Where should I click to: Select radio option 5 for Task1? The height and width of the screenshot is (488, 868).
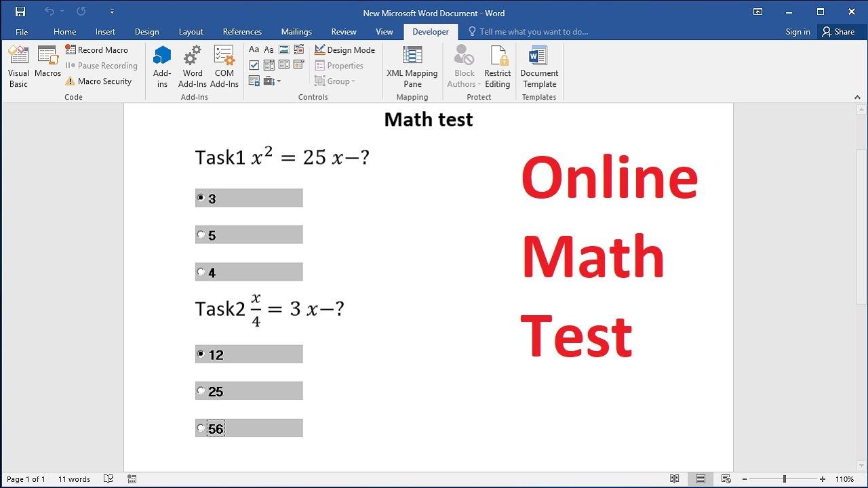(x=201, y=235)
